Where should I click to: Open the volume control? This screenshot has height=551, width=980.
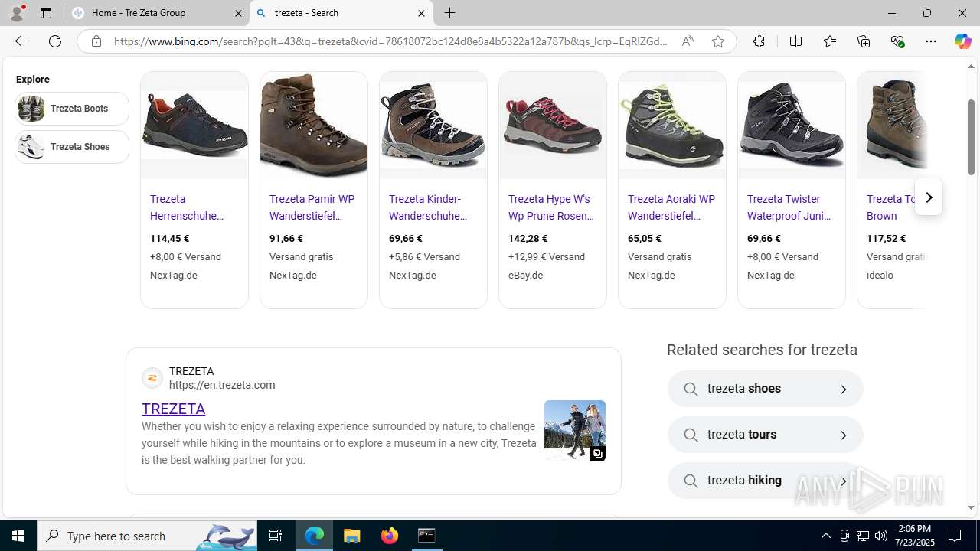click(x=881, y=536)
